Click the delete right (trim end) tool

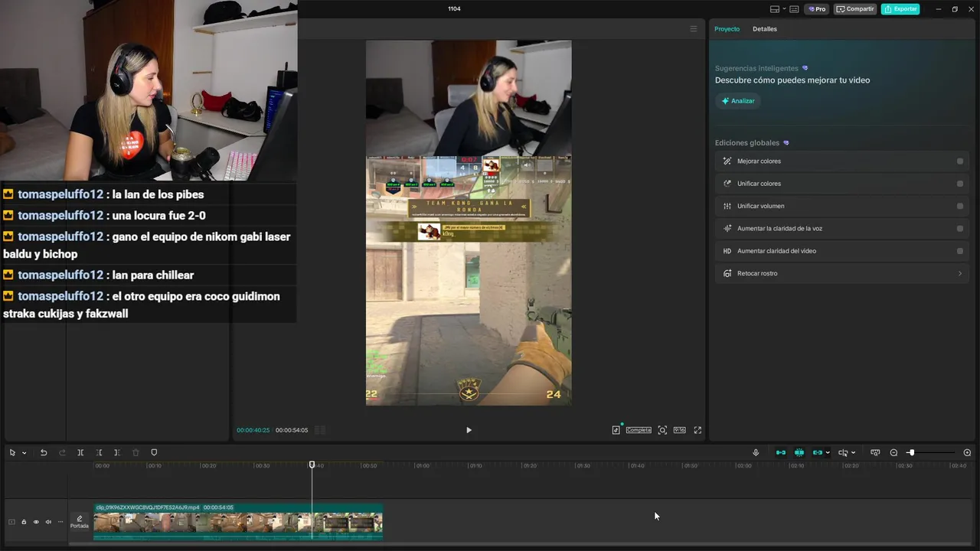pos(116,452)
